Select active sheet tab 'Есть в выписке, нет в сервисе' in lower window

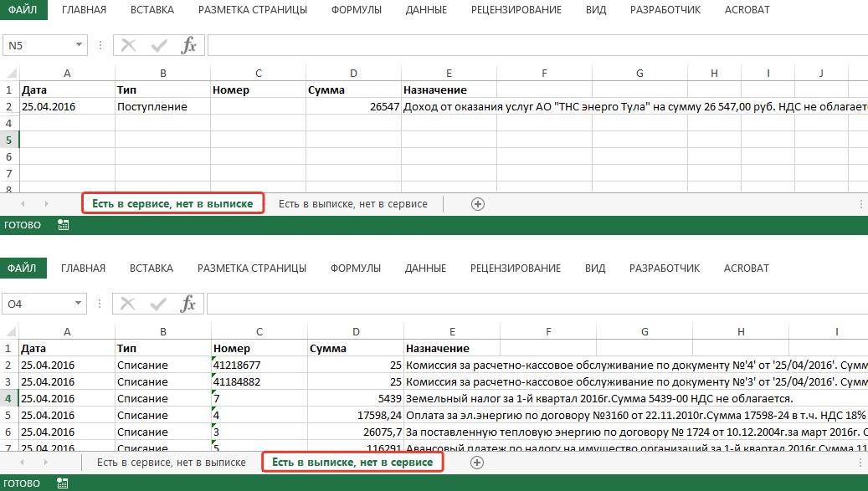tap(352, 463)
